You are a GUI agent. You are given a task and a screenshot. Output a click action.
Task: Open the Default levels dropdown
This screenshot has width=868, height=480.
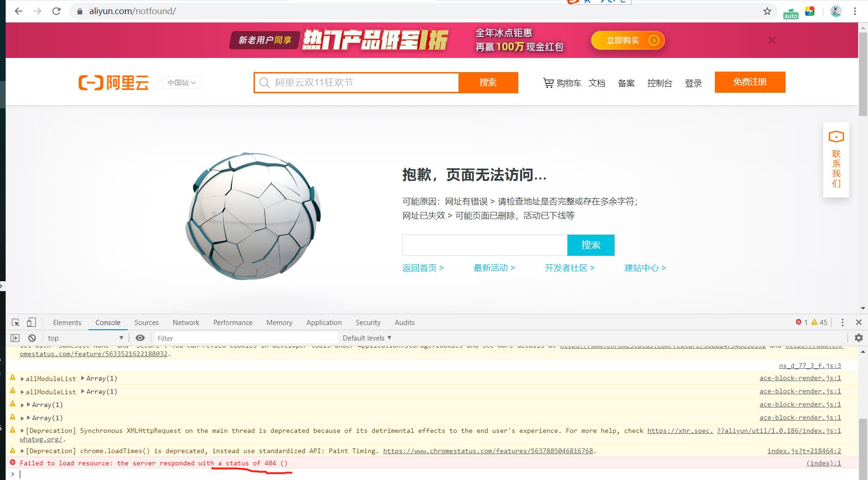367,338
